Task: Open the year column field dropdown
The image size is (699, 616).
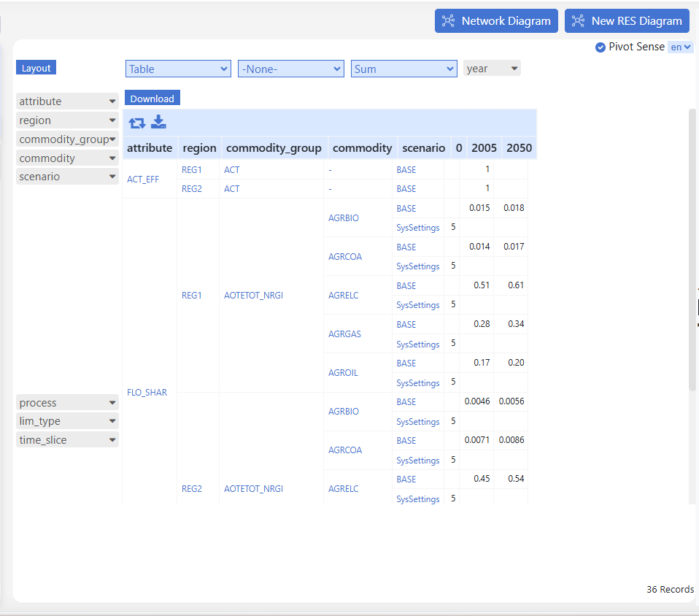Action: click(x=492, y=69)
